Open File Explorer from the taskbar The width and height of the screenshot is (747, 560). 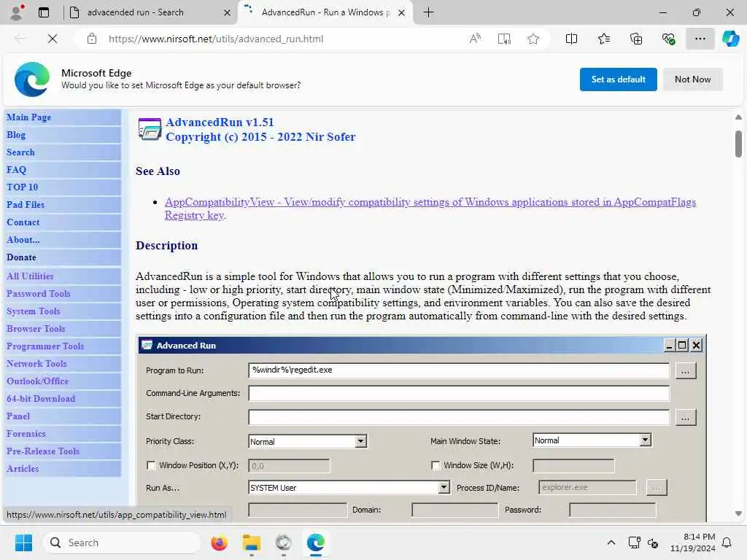click(251, 542)
